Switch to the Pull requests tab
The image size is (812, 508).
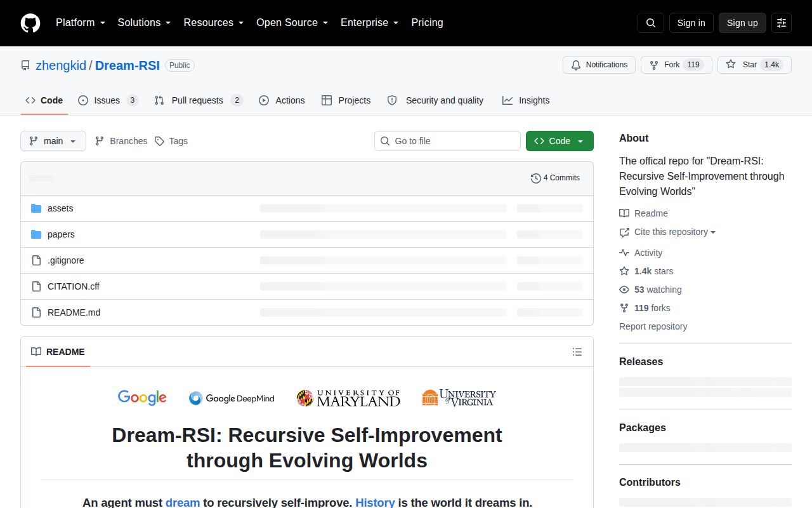pos(199,100)
